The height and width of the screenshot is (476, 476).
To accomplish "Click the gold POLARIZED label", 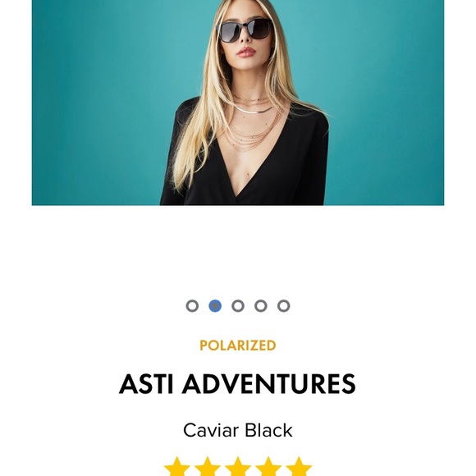I will tap(238, 346).
